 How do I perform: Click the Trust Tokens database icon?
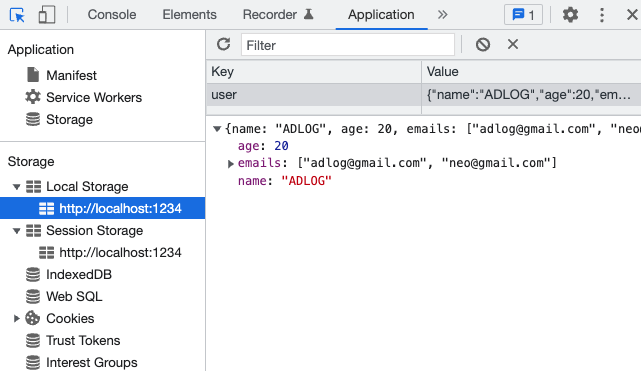(33, 340)
